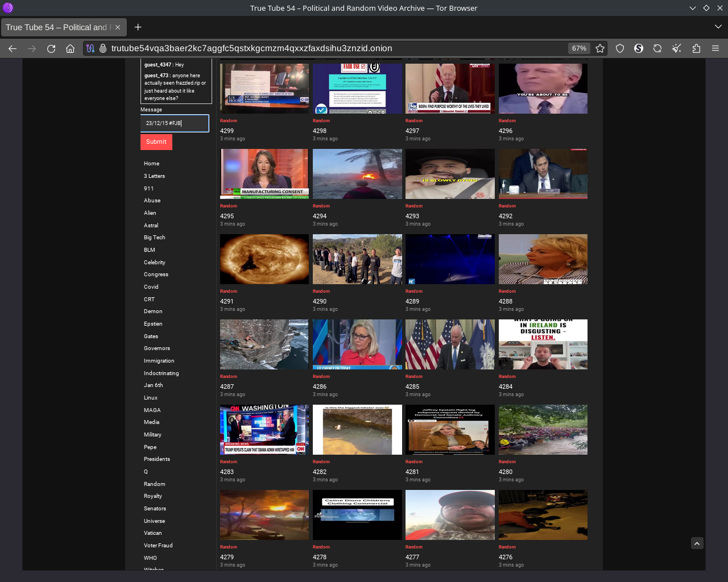Submit the chat message
The width and height of the screenshot is (728, 582).
(x=156, y=142)
